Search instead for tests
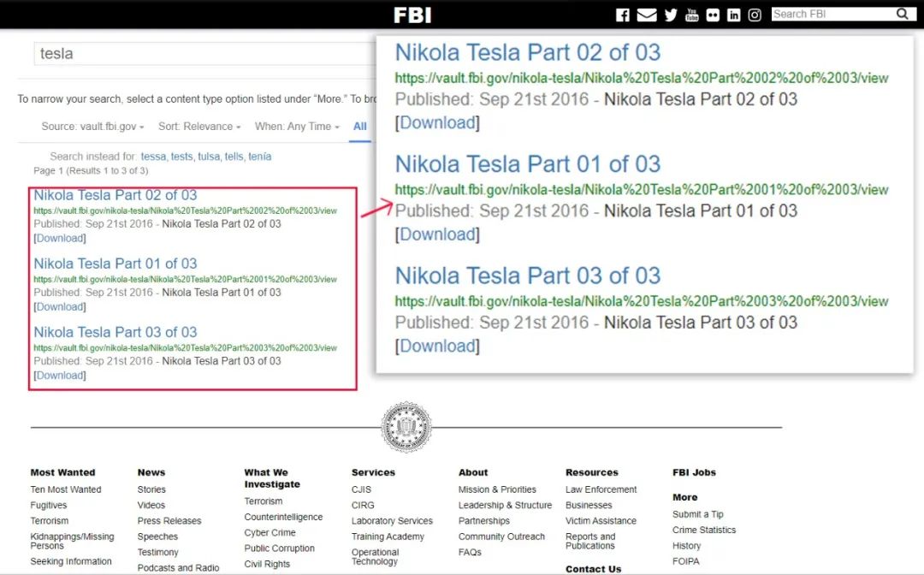This screenshot has height=575, width=924. point(181,156)
